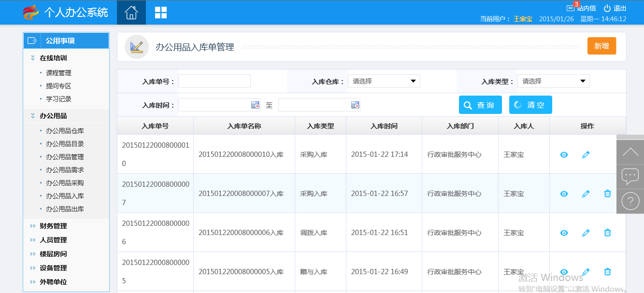644x293 pixels.
Task: View the 赠与入库 record with eye icon
Action: point(564,272)
